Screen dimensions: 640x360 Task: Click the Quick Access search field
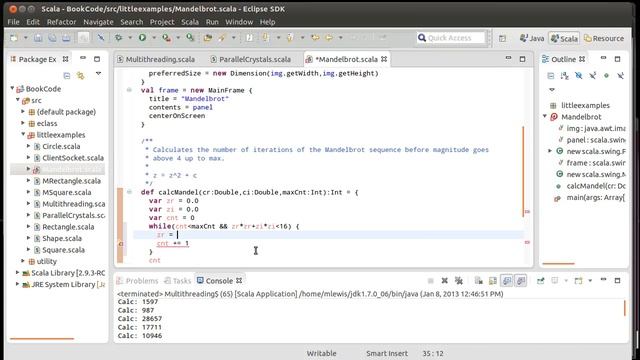coord(451,38)
